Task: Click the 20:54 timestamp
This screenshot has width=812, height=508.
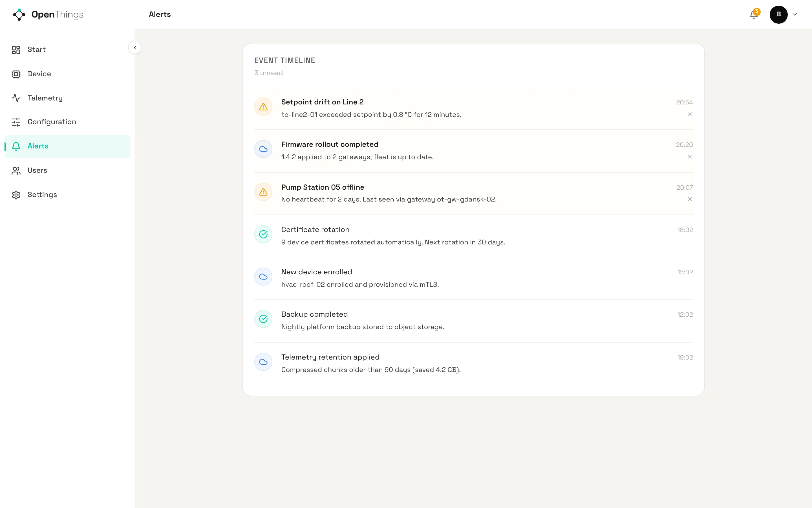Action: [x=684, y=102]
